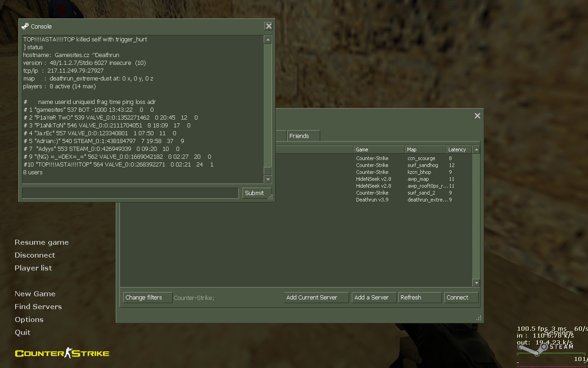588x368 pixels.
Task: Click the tcp/ip address line in console
Action: pos(63,71)
